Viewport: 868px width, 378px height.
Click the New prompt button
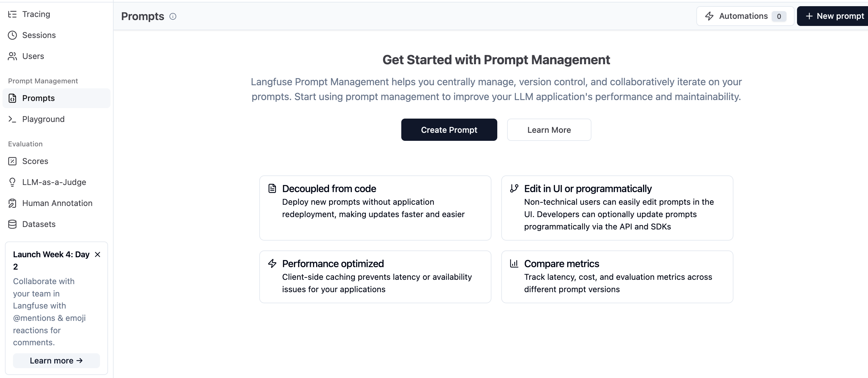[x=834, y=16]
